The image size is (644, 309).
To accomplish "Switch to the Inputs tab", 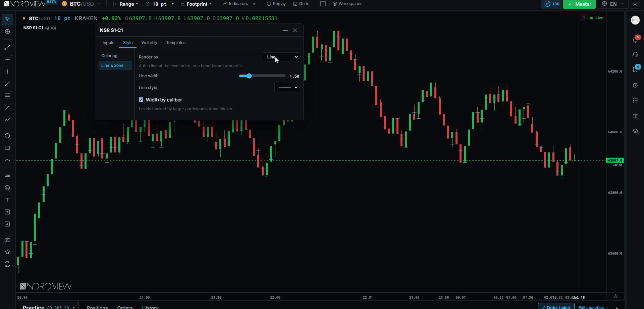I will coord(108,43).
